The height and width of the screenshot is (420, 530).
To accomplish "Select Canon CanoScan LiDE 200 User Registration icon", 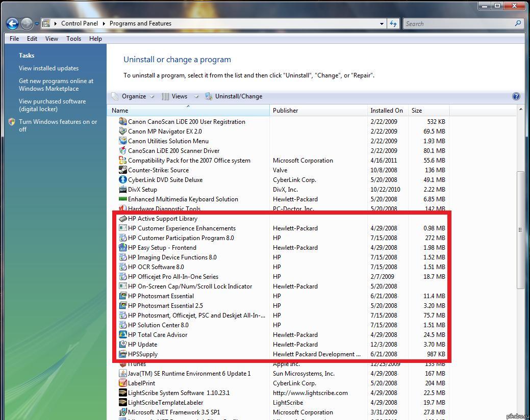I will point(123,121).
